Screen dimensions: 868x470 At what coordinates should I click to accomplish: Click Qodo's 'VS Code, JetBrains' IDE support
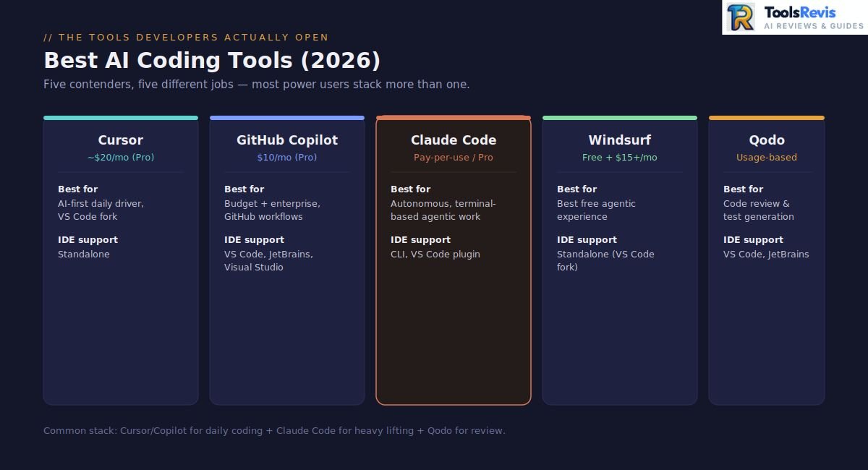click(x=766, y=254)
